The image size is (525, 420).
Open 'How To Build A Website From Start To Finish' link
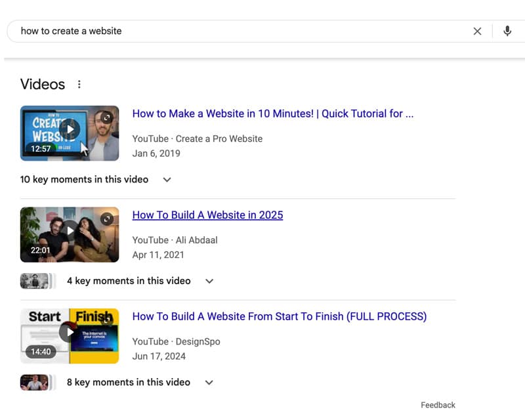coord(280,316)
